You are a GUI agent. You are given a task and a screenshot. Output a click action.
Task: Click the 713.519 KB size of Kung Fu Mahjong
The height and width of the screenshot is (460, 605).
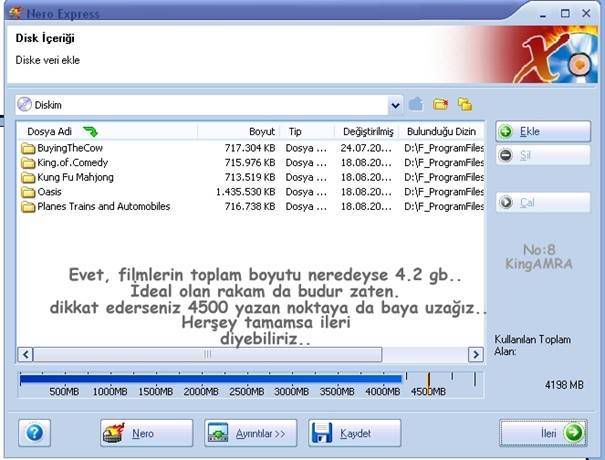click(x=250, y=178)
